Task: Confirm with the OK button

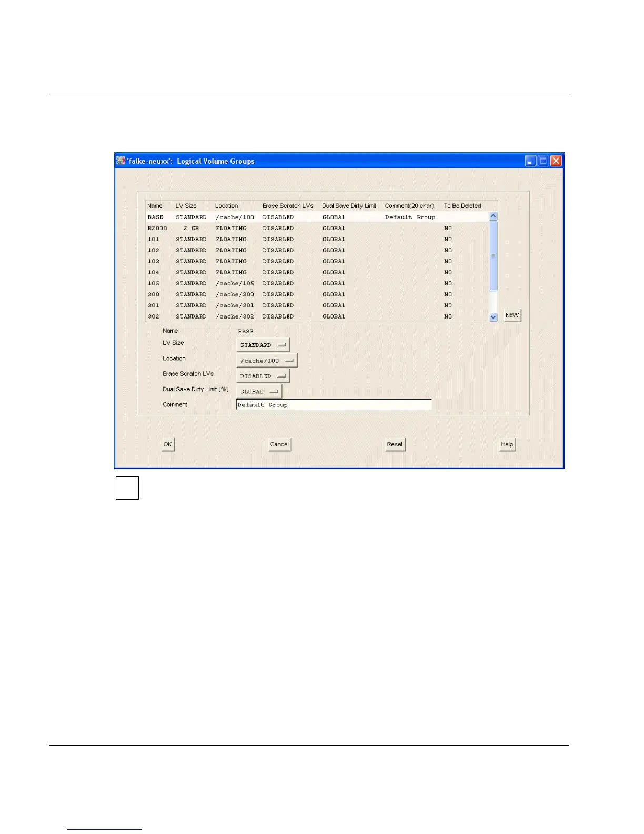Action: [167, 444]
